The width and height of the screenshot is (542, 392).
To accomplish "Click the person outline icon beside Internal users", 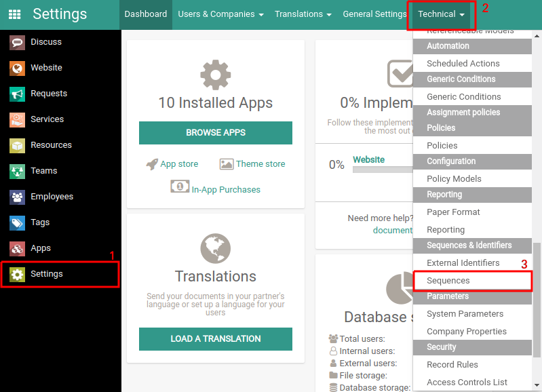I will pyautogui.click(x=333, y=351).
